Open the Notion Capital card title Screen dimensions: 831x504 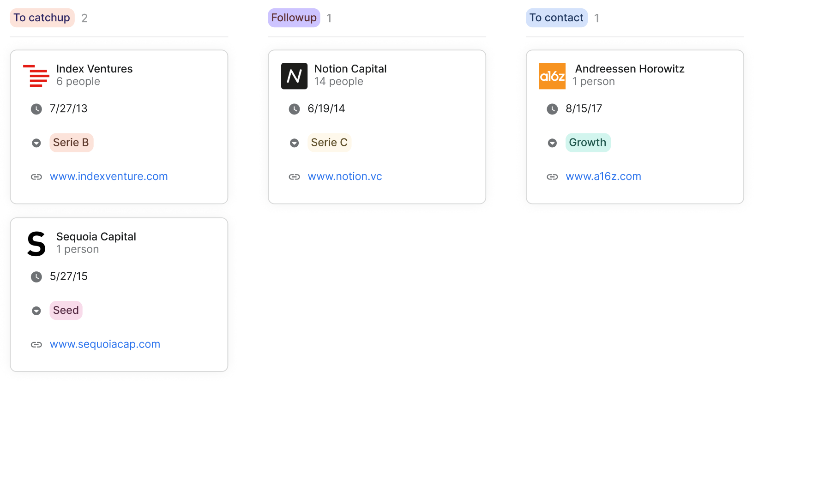[x=350, y=69]
